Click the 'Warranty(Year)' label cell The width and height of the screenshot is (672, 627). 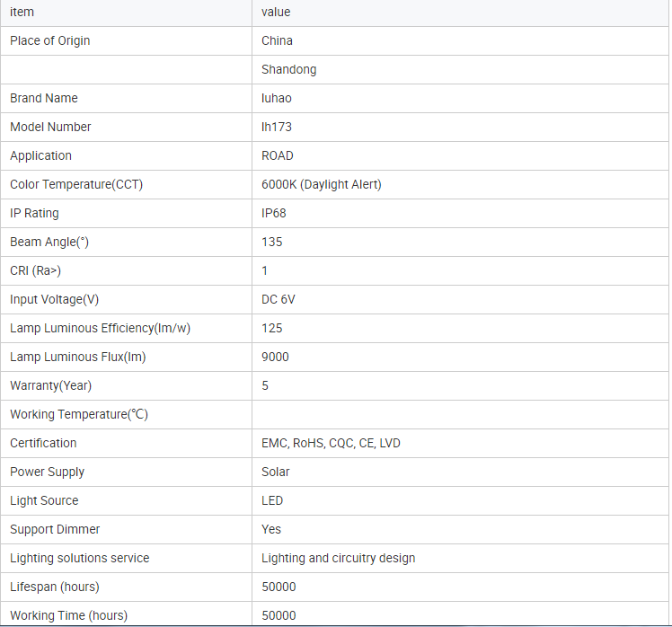click(x=50, y=385)
